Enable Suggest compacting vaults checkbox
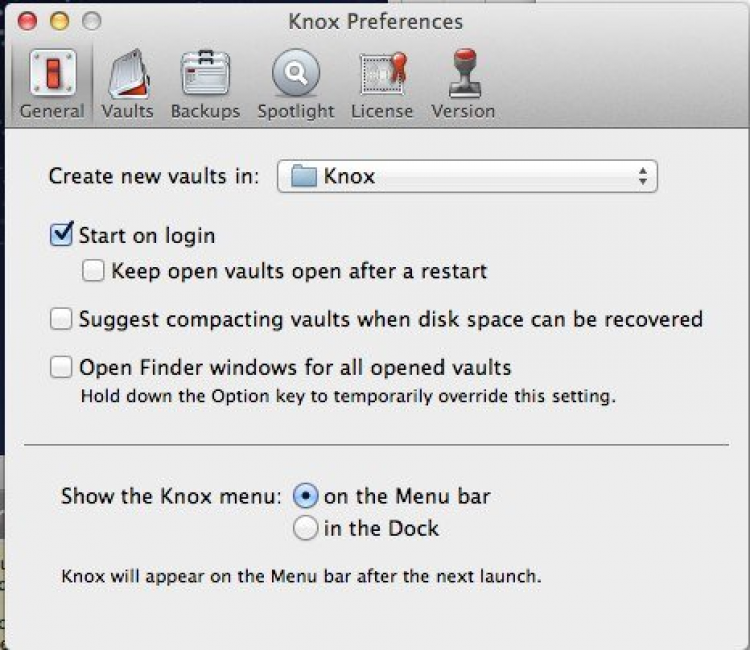The height and width of the screenshot is (650, 750). 62,319
